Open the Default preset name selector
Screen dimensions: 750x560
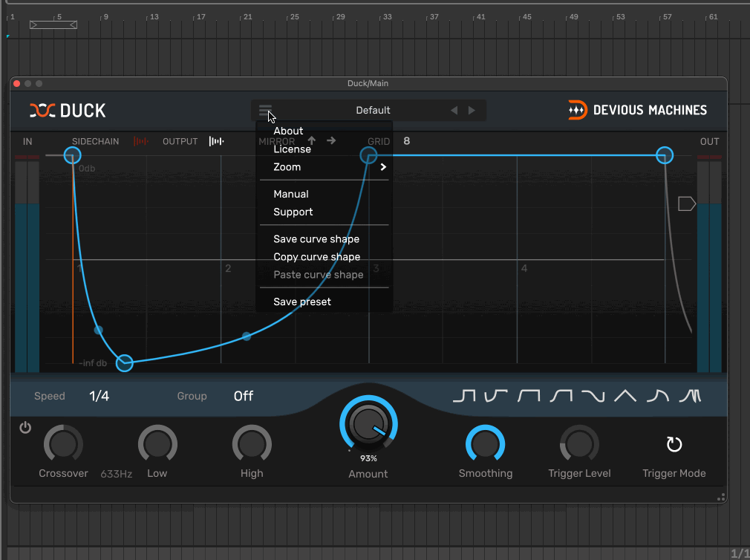click(x=373, y=111)
